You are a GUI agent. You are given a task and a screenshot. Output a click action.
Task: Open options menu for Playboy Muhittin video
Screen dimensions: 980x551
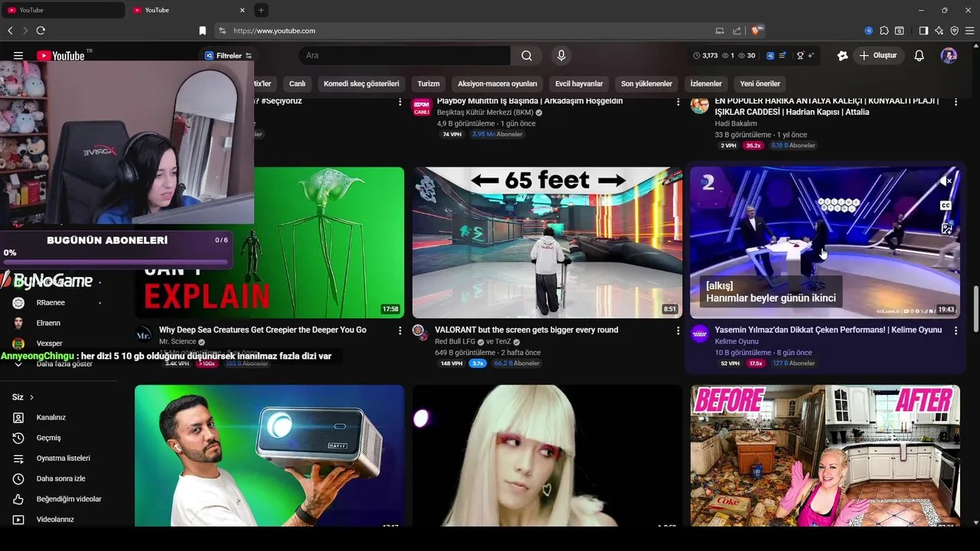[678, 102]
